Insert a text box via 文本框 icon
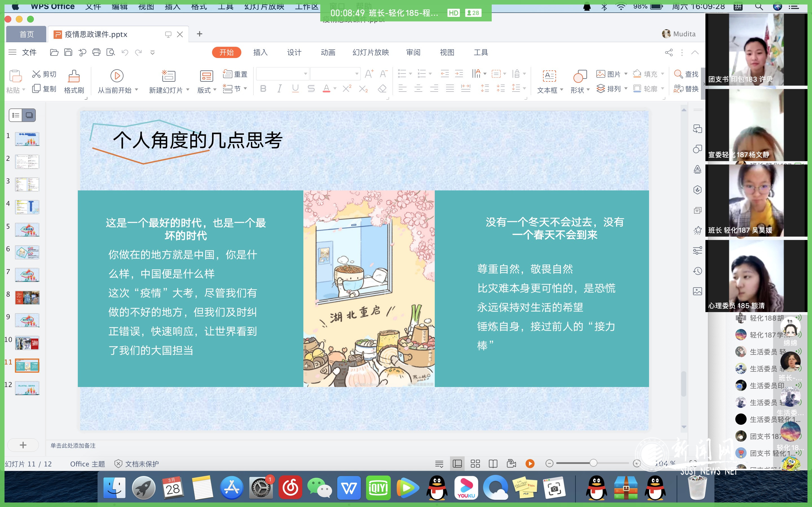 [549, 76]
